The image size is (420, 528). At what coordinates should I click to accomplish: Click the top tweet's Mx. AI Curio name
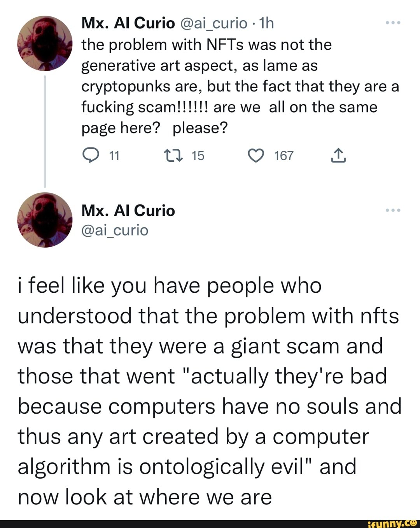click(x=128, y=24)
